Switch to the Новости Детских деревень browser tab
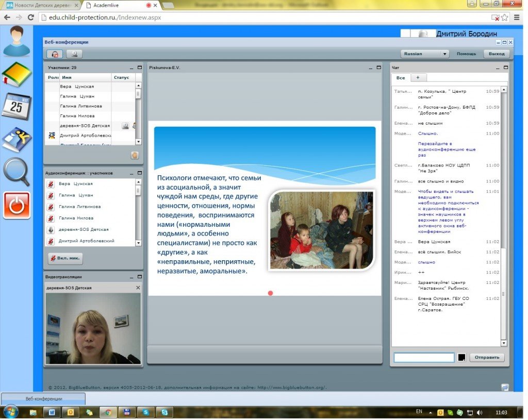The height and width of the screenshot is (420, 528). pos(42,5)
